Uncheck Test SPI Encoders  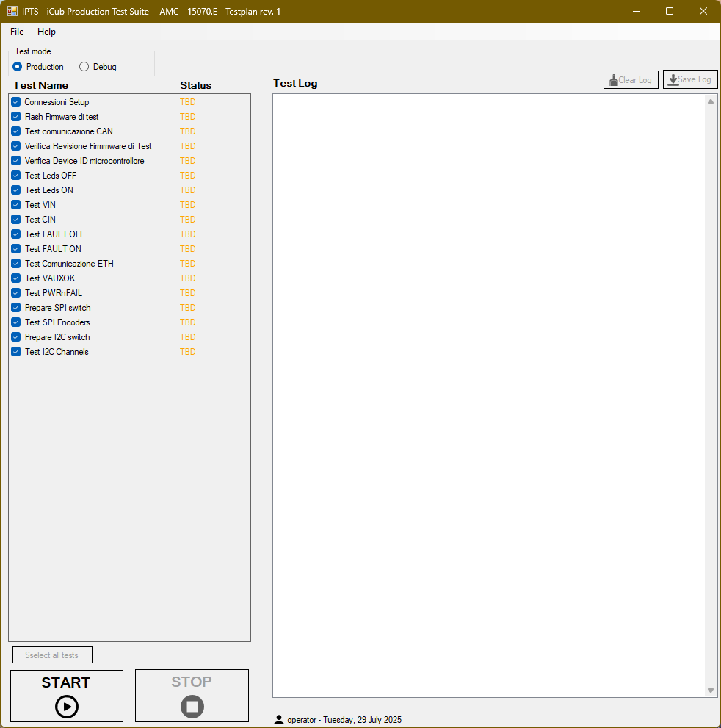click(x=16, y=322)
